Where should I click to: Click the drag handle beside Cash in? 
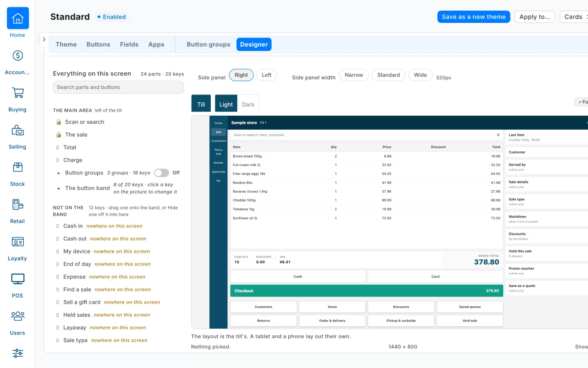point(58,226)
